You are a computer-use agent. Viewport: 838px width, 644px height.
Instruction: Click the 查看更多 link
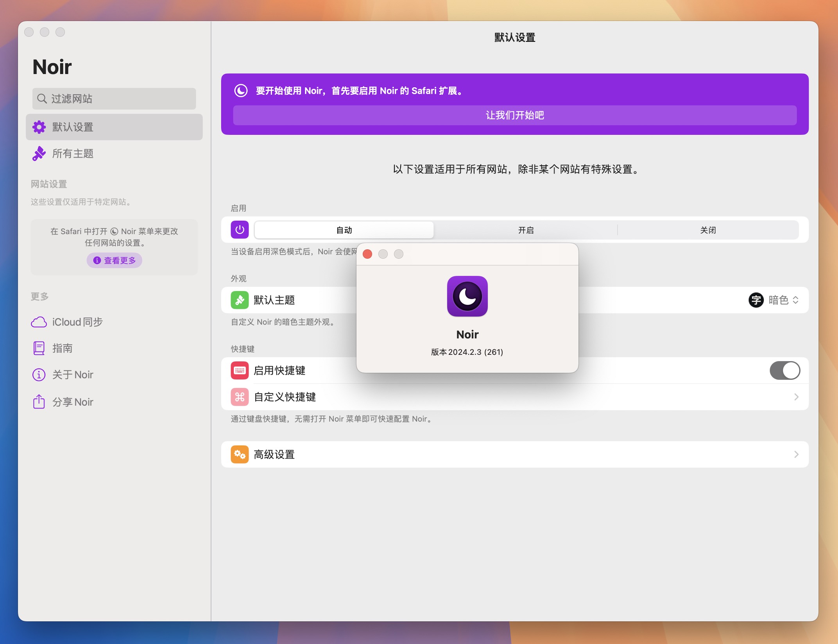point(115,260)
